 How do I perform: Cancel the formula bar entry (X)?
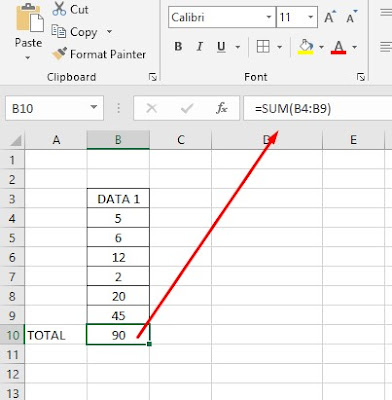pos(152,108)
